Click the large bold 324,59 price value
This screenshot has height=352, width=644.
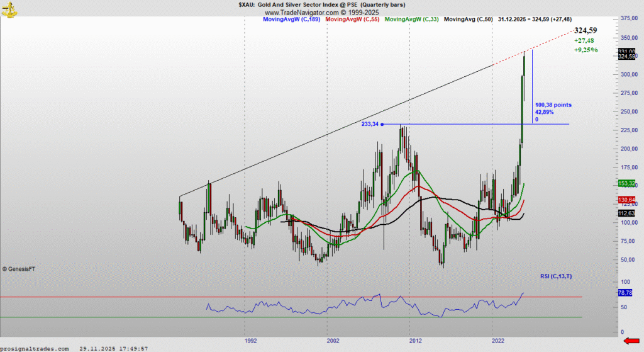click(586, 30)
